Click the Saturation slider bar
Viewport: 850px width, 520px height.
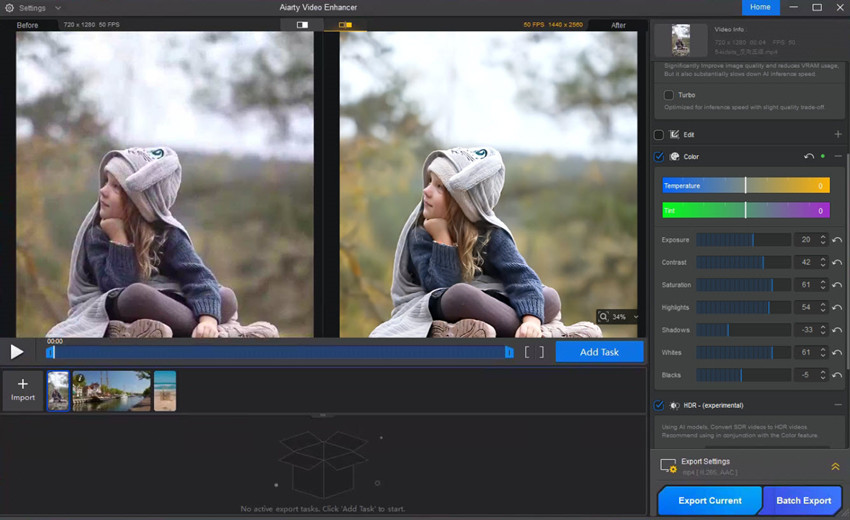point(743,285)
